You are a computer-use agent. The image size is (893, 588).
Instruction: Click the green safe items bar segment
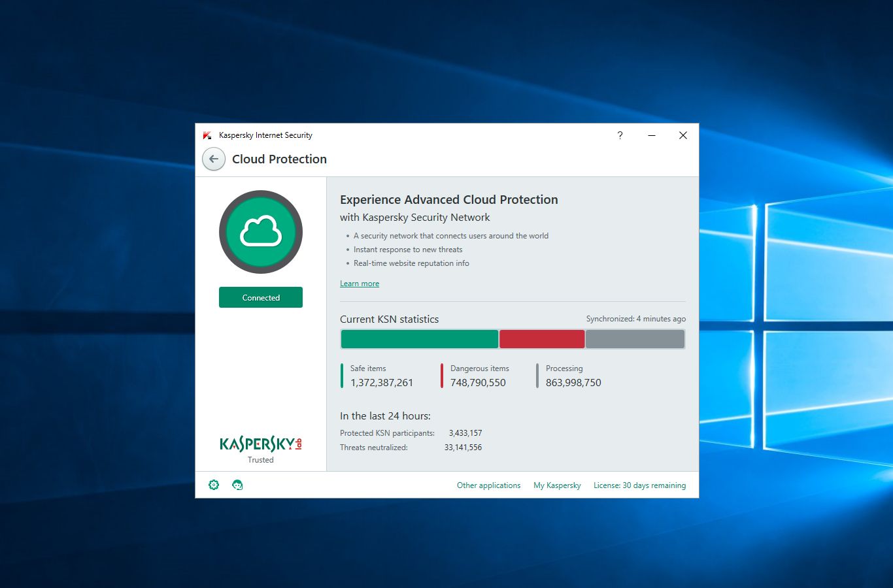(x=420, y=339)
